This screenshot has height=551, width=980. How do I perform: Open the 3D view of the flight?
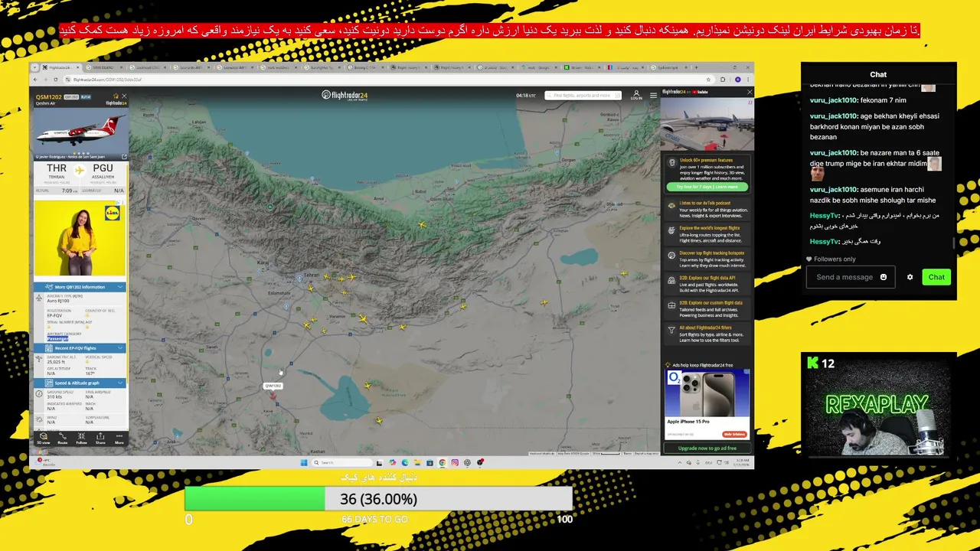(x=44, y=438)
